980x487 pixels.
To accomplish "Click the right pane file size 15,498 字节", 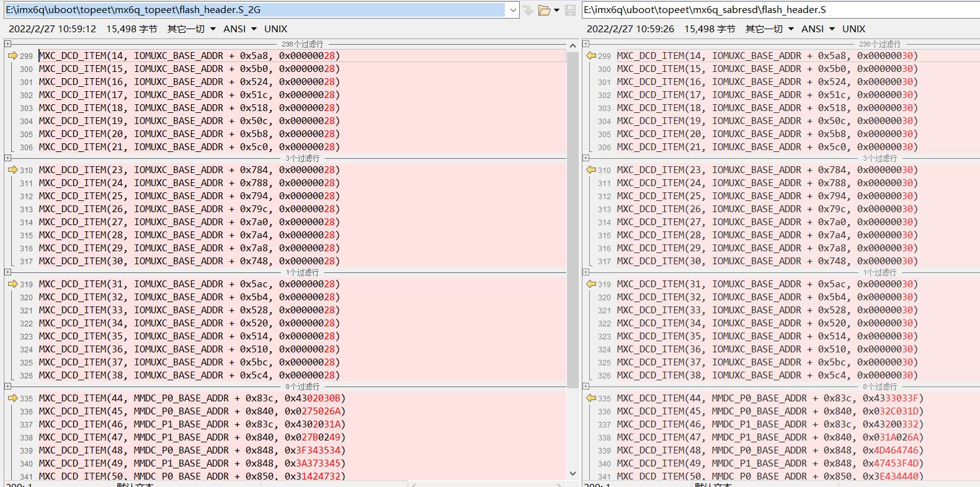I will tap(710, 29).
